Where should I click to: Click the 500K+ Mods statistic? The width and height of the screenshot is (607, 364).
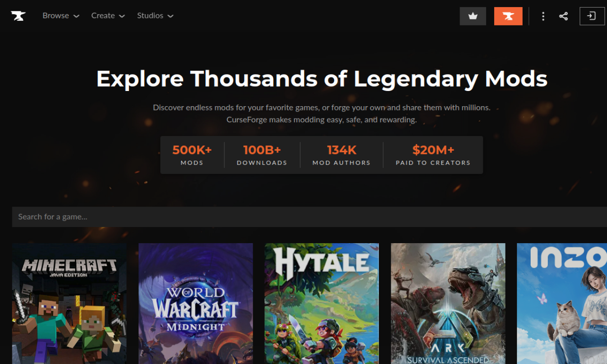pyautogui.click(x=192, y=155)
